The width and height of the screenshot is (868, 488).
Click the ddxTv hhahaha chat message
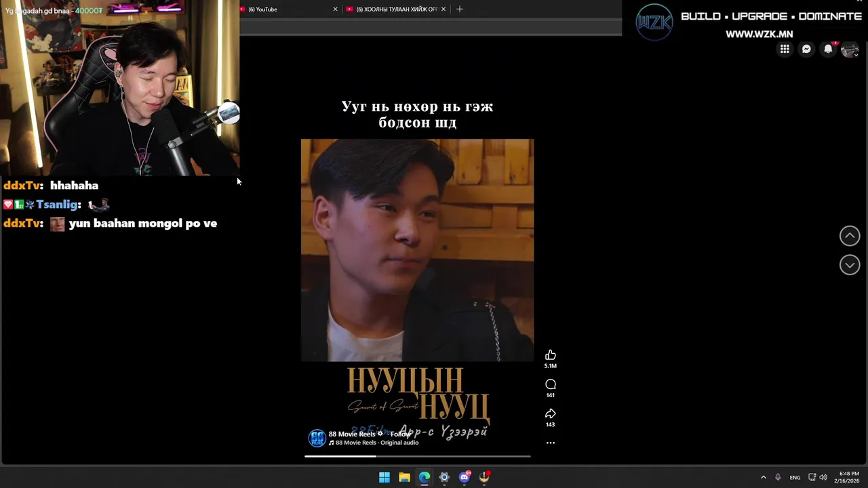[51, 185]
